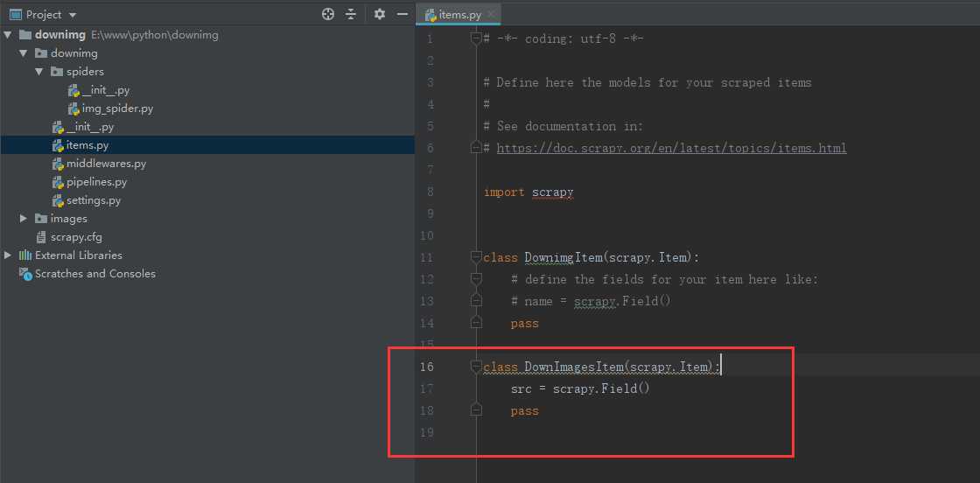Open settings.py file
Viewport: 980px width, 483px height.
click(87, 200)
